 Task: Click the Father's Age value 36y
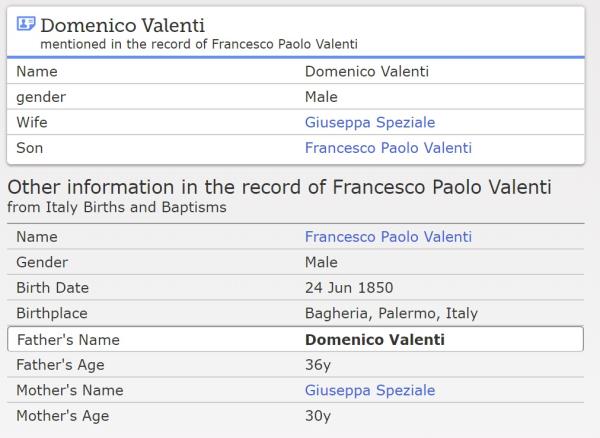tap(317, 365)
